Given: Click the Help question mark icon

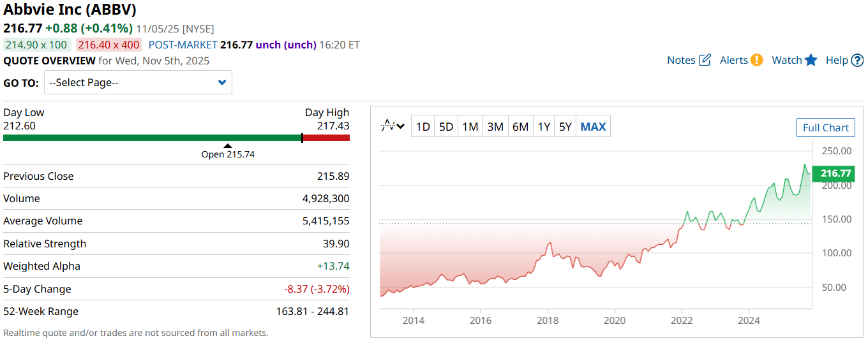Looking at the screenshot, I should click(857, 60).
